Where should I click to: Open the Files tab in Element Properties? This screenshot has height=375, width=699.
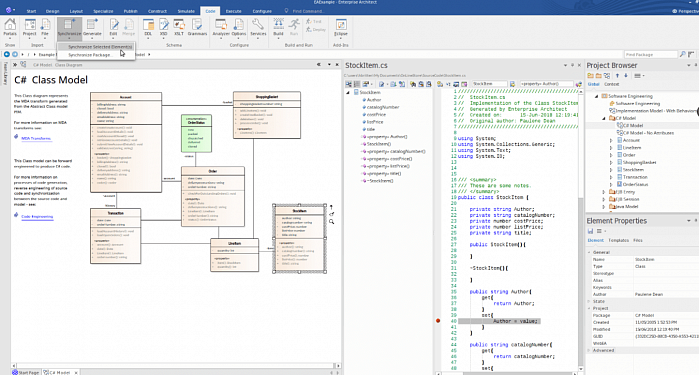[x=638, y=240]
